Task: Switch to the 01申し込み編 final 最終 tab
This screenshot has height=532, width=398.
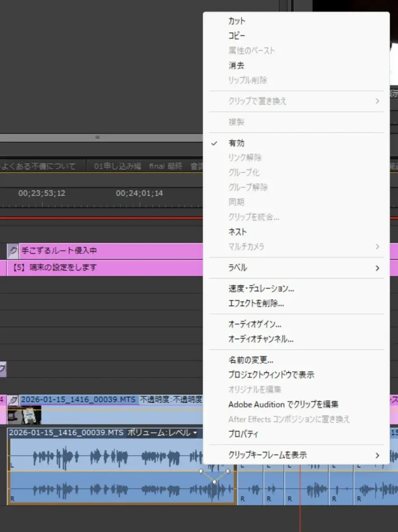Action: pos(138,166)
